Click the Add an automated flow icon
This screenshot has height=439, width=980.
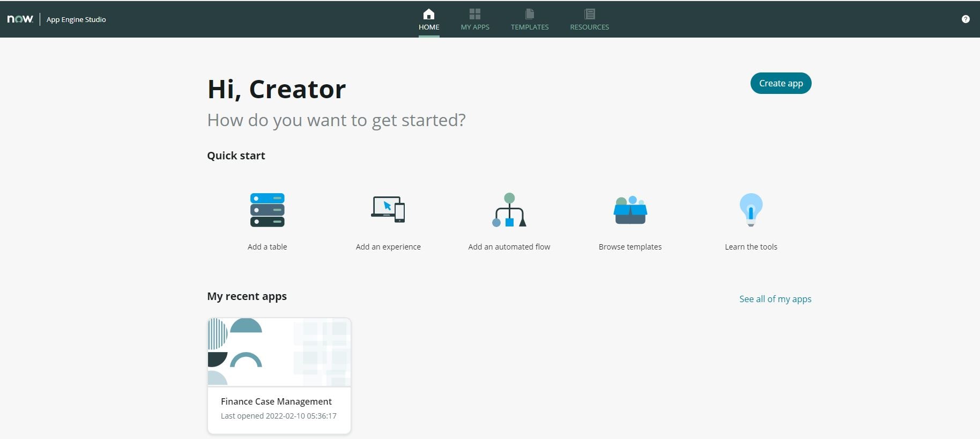coord(509,210)
